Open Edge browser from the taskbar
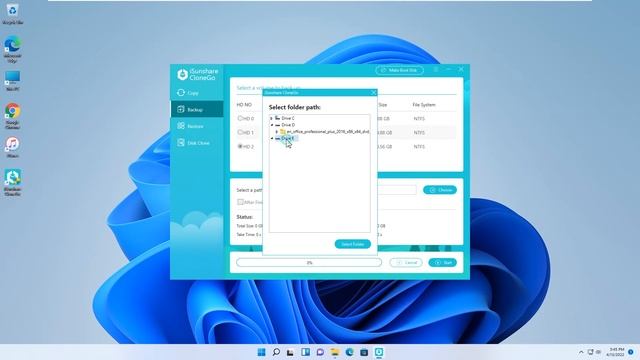Image resolution: width=640 pixels, height=360 pixels. [349, 352]
